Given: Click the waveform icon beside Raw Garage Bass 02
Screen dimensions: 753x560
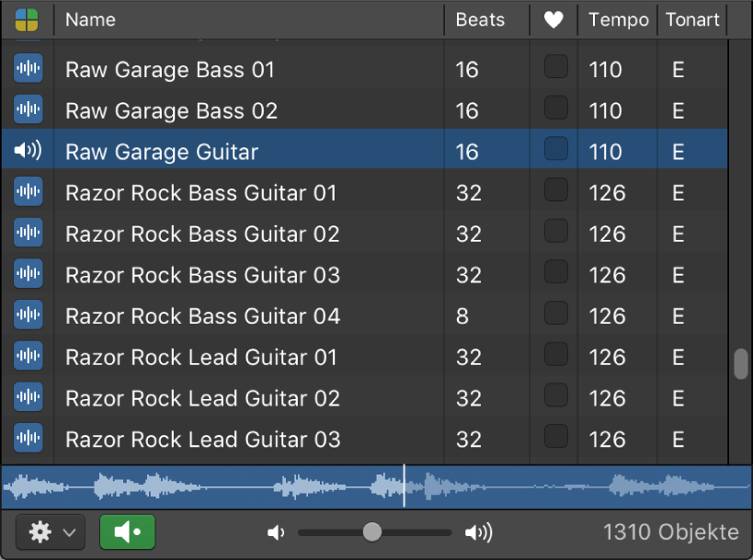Looking at the screenshot, I should tap(29, 110).
